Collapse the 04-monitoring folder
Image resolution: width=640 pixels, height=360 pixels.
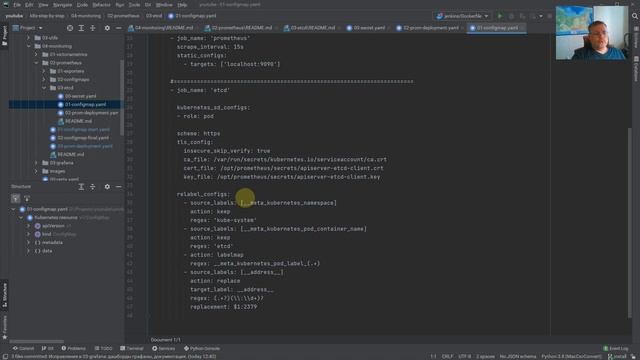tap(29, 46)
